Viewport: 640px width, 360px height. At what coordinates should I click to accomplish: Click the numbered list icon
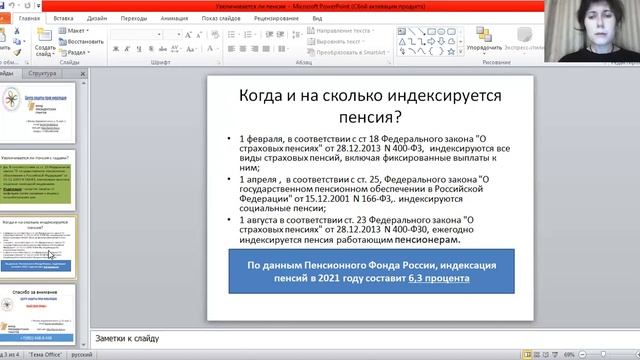[249, 35]
